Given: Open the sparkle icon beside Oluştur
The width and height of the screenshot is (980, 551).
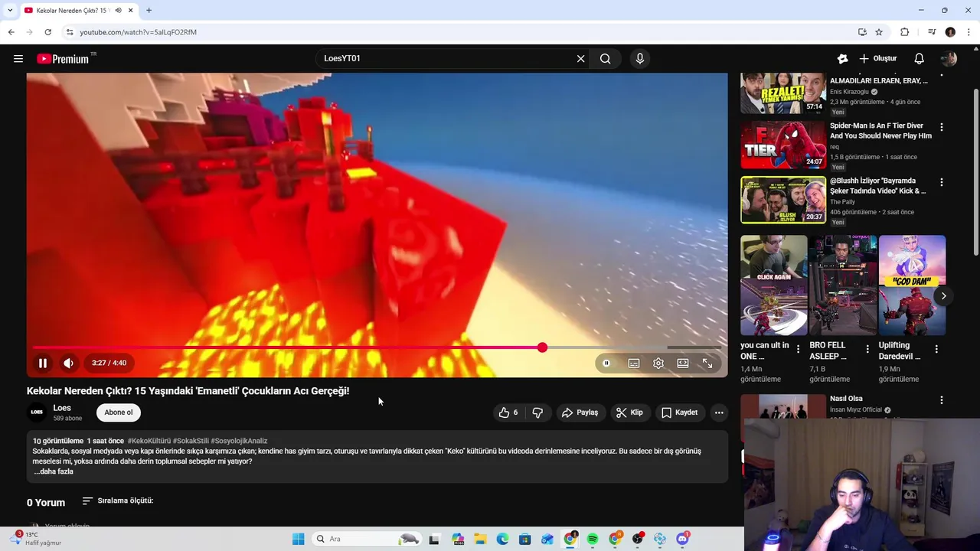Looking at the screenshot, I should coord(843,58).
